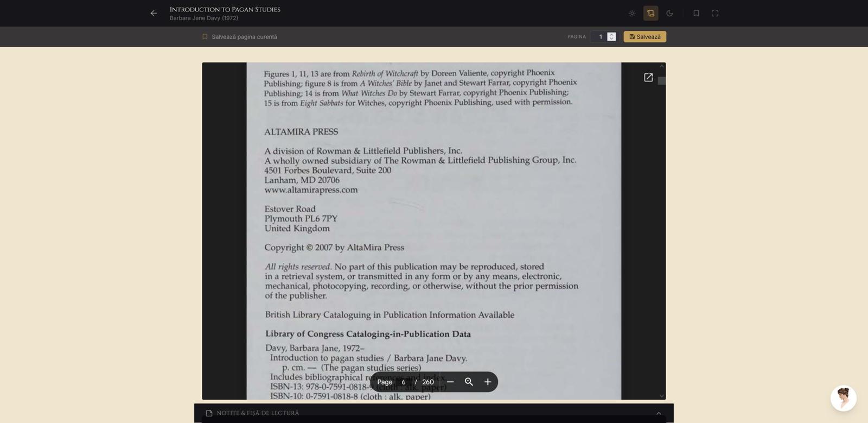This screenshot has width=868, height=423.
Task: Click the 'Salvează pagina curentă' bookmark link
Action: coord(239,37)
